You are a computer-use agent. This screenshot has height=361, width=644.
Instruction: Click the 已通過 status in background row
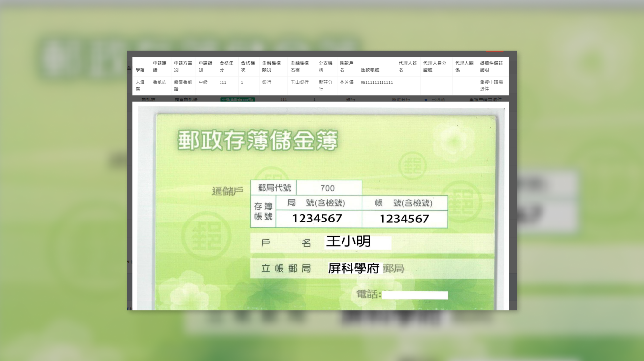(435, 100)
